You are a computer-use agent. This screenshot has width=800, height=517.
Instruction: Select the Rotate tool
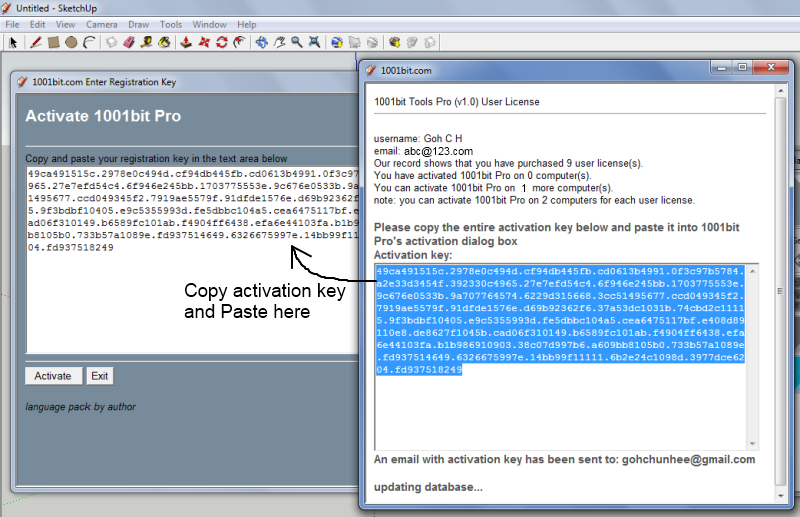[x=221, y=42]
